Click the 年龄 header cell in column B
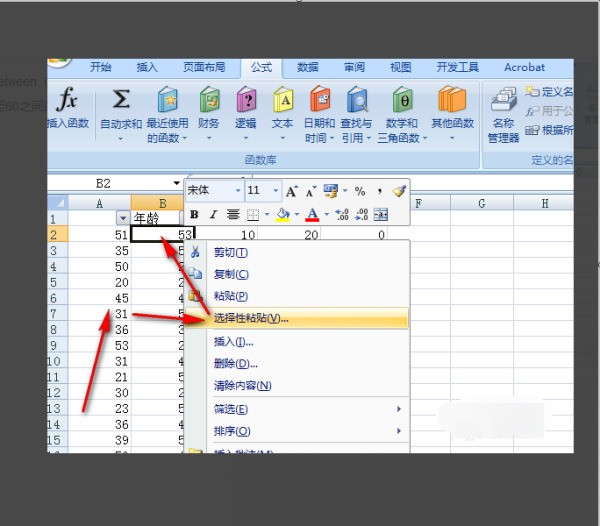This screenshot has height=526, width=600. [155, 218]
